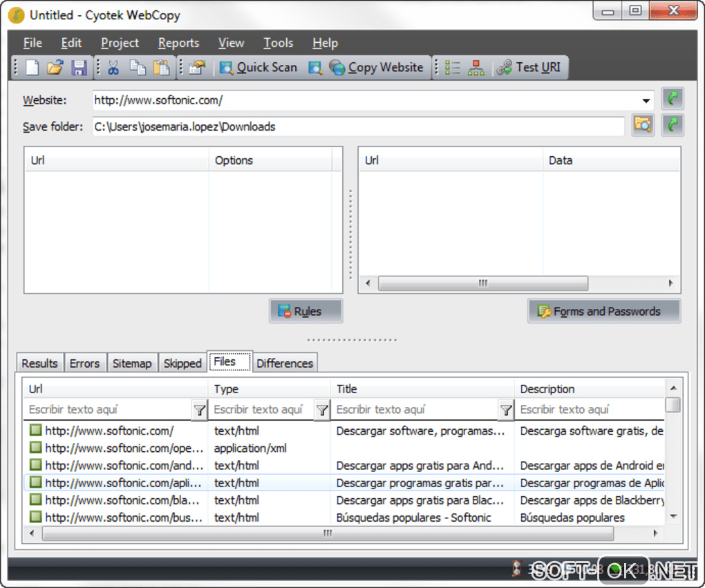
Task: Click the green list view icon in the toolbar
Action: [452, 68]
